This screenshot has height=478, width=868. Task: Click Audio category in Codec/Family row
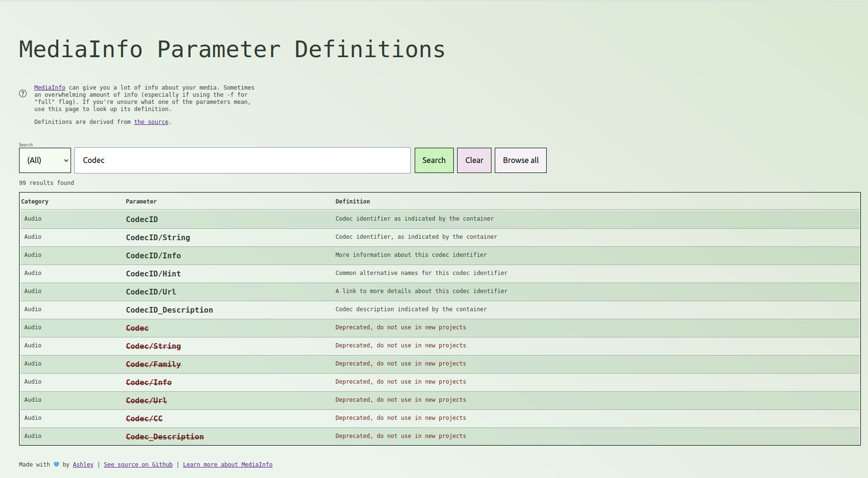pos(33,364)
